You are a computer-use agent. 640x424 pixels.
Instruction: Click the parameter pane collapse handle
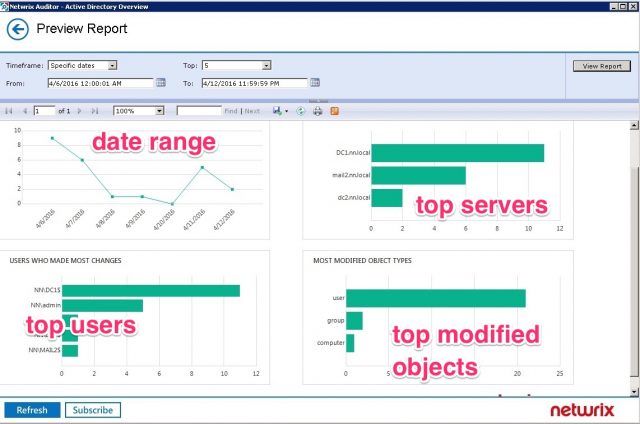pyautogui.click(x=318, y=101)
